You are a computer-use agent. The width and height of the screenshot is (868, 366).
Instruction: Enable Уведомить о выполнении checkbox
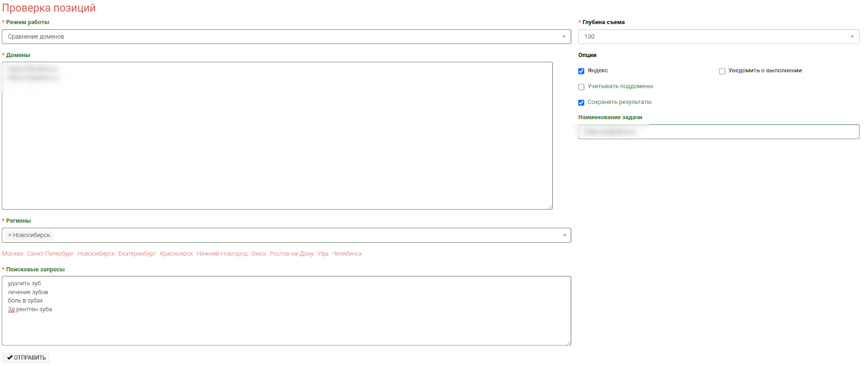(x=722, y=71)
